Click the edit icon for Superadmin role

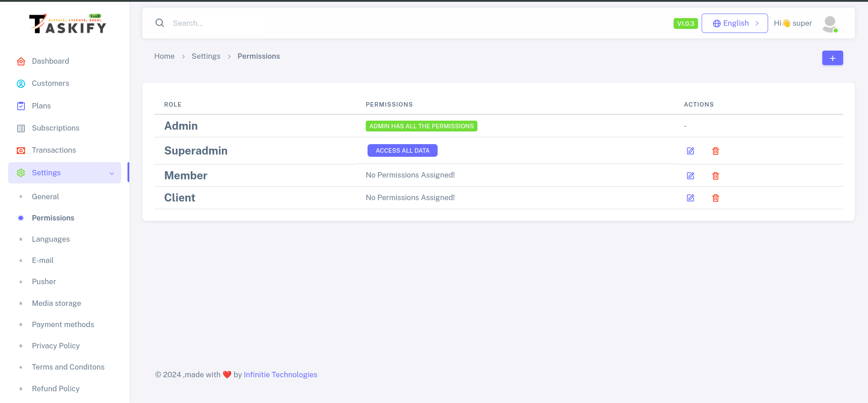690,151
